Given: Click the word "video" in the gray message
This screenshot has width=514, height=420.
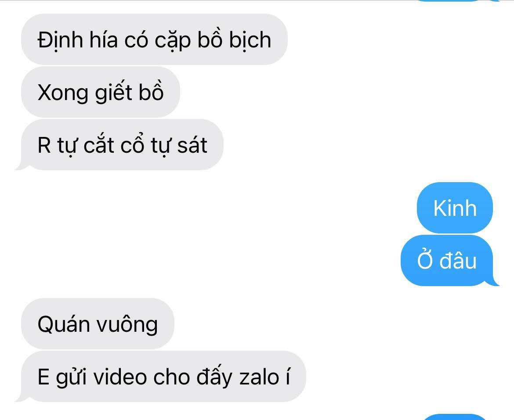Looking at the screenshot, I should point(120,377).
